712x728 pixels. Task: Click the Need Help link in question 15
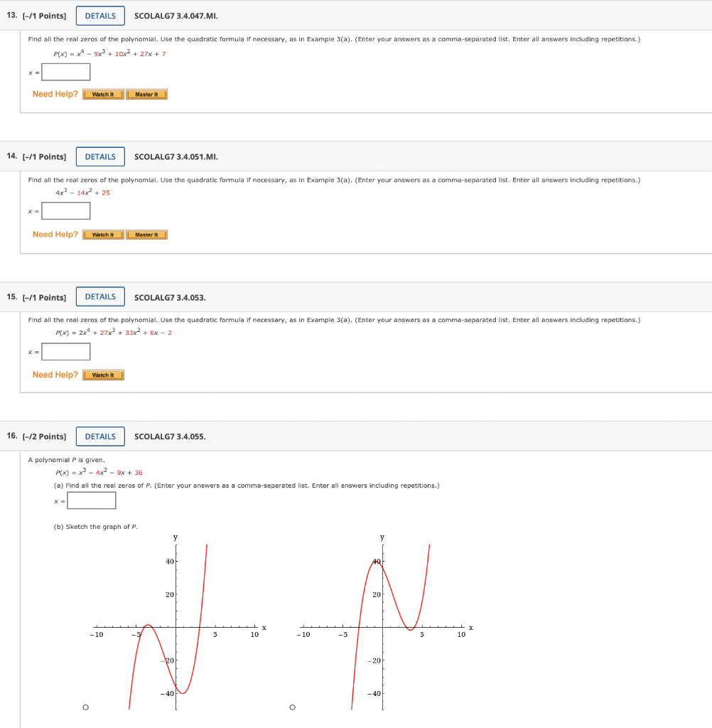point(55,375)
